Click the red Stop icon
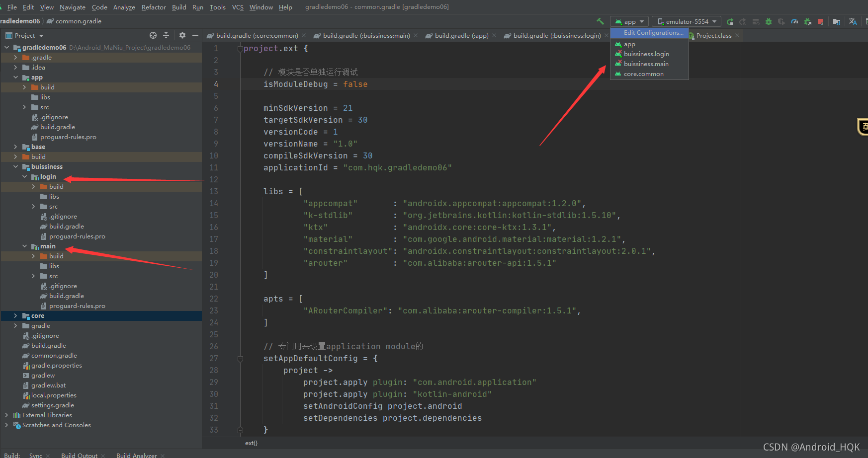Image resolution: width=868 pixels, height=458 pixels. coord(820,21)
